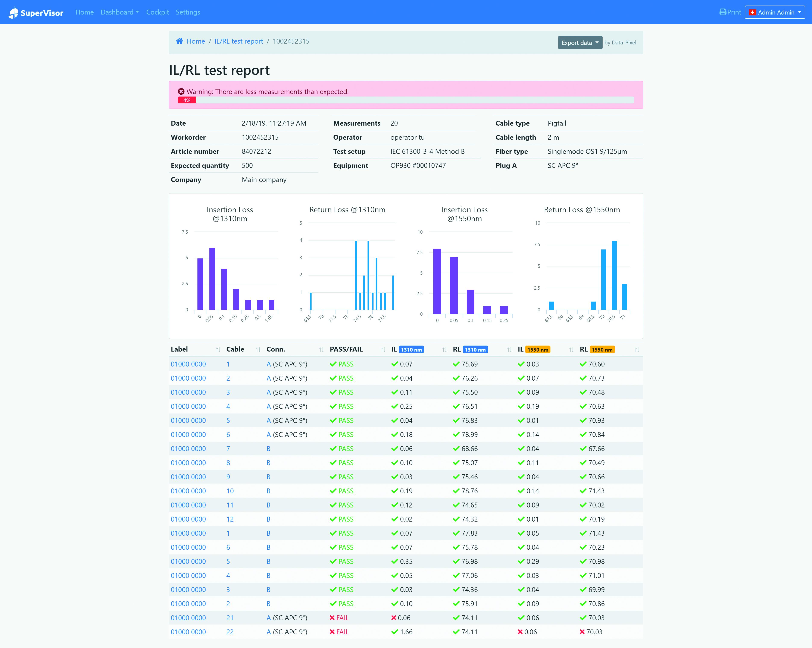Sort by RL 1550 nm column sort icon
812x648 pixels.
click(x=637, y=350)
